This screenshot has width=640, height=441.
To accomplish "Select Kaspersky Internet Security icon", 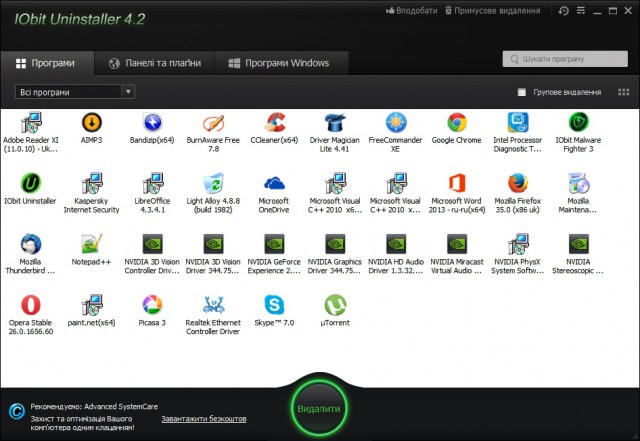I will point(91,183).
